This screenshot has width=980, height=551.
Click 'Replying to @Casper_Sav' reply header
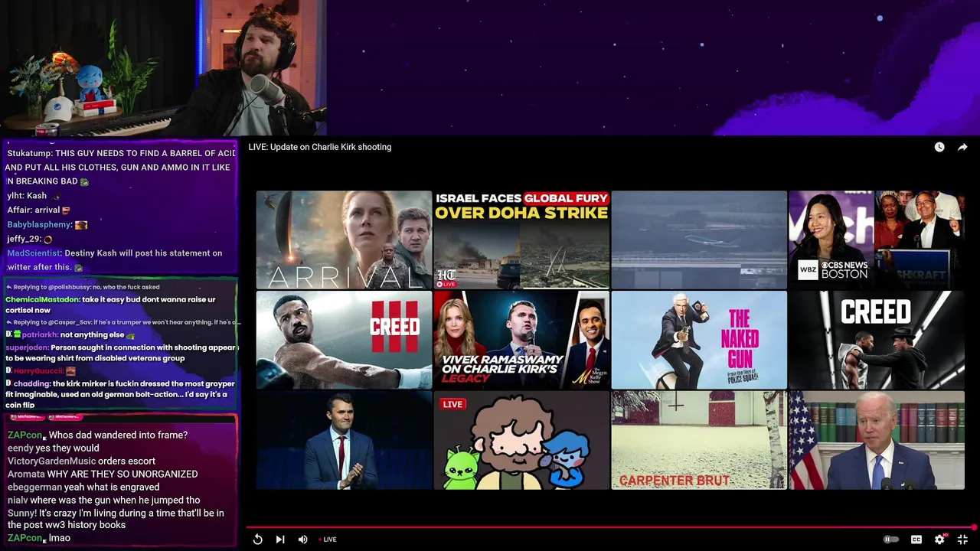pyautogui.click(x=122, y=323)
